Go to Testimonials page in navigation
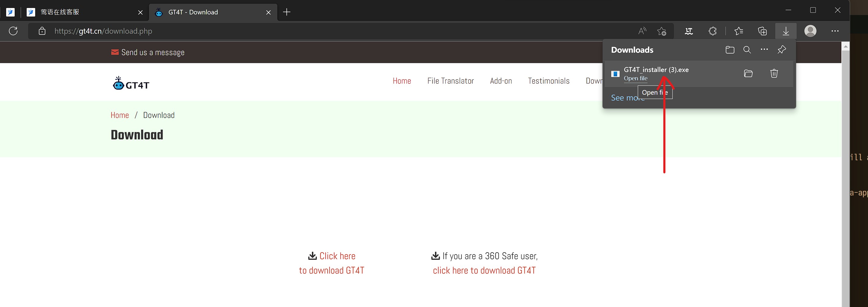Viewport: 868px width, 307px height. point(548,81)
